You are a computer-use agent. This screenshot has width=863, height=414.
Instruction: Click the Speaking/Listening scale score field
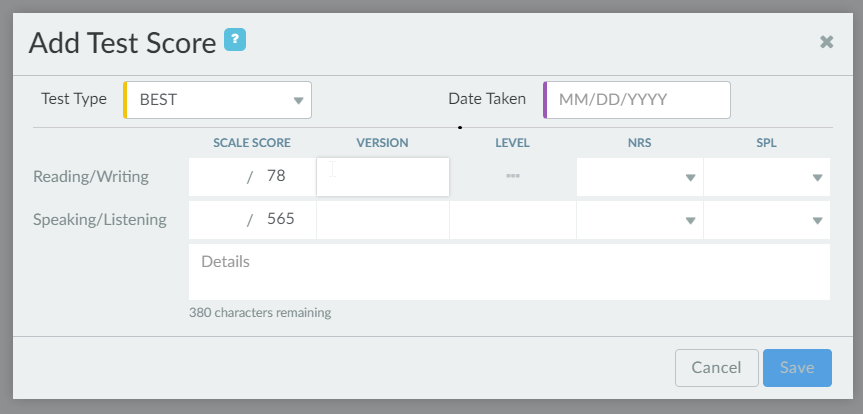tap(221, 220)
